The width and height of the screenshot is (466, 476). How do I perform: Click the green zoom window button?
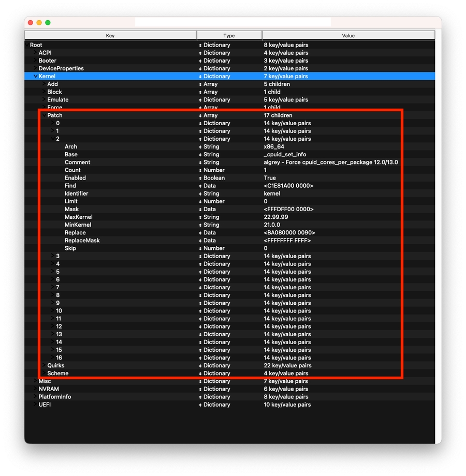click(48, 23)
